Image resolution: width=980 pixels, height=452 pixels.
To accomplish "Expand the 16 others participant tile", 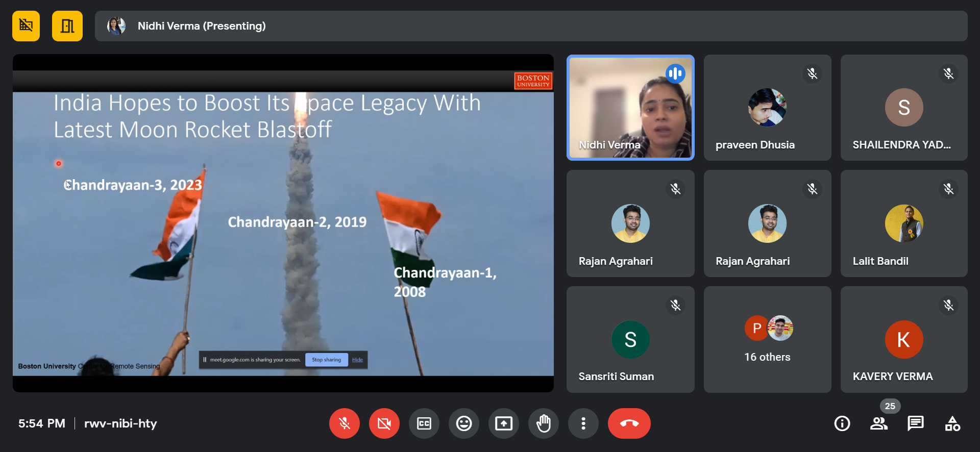I will pos(767,339).
